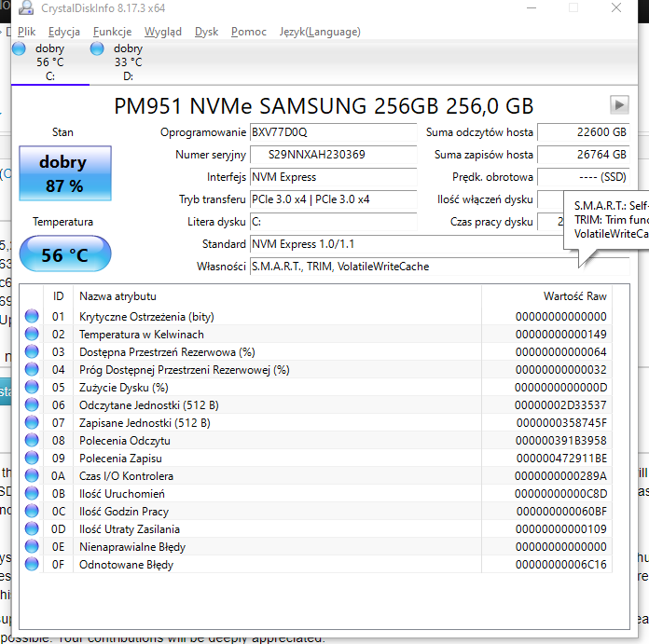Image resolution: width=649 pixels, height=644 pixels.
Task: Click the Suma odczytów hosta value 22600 GB
Action: click(583, 132)
